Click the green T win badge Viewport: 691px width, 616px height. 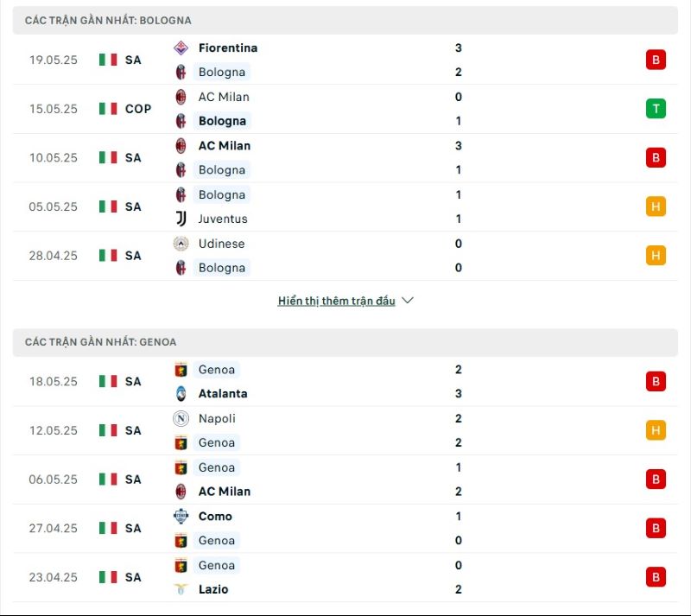[656, 109]
